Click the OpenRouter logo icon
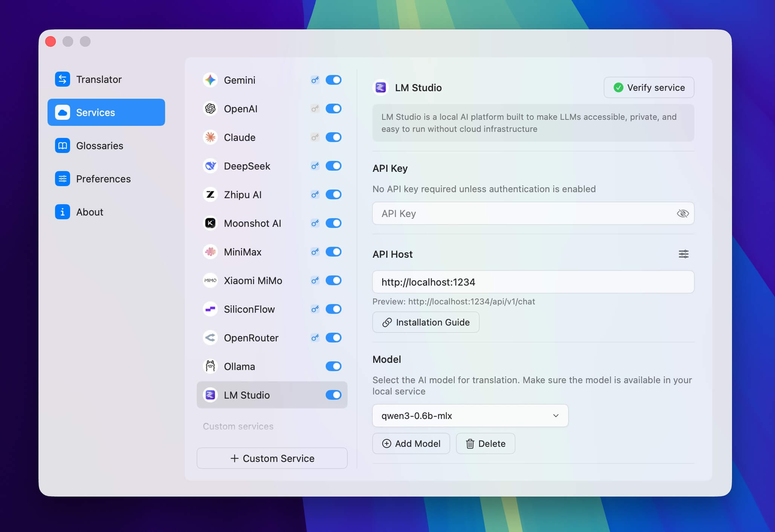Screen dimensions: 775x532 coord(210,338)
